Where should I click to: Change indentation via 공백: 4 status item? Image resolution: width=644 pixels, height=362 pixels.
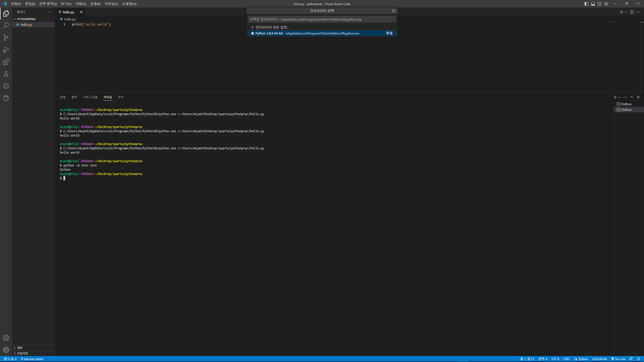pos(543,359)
